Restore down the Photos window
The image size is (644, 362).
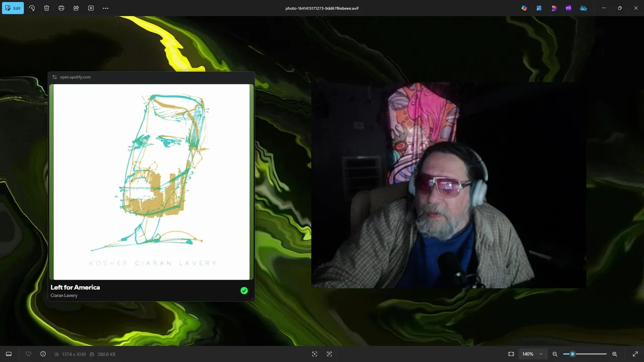click(x=620, y=8)
